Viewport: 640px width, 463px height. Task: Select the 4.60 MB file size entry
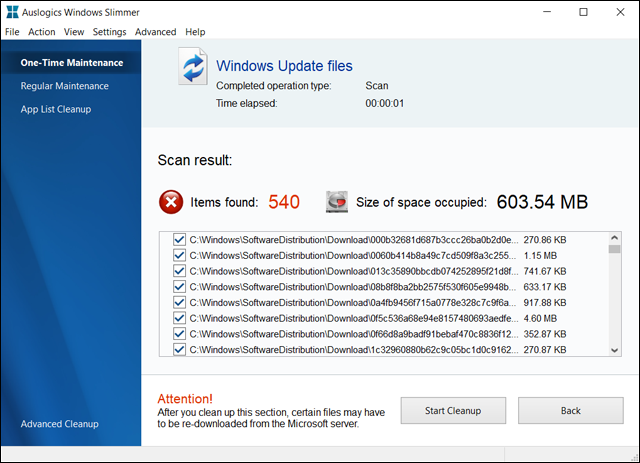click(x=540, y=318)
